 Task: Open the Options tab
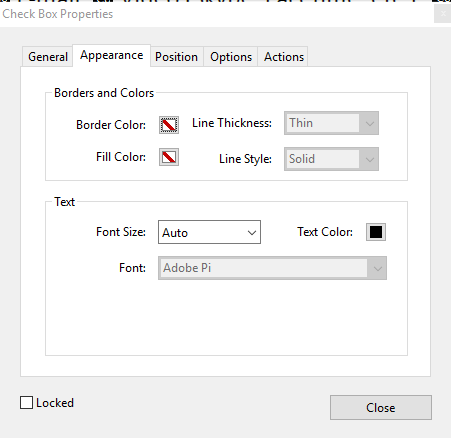click(231, 57)
